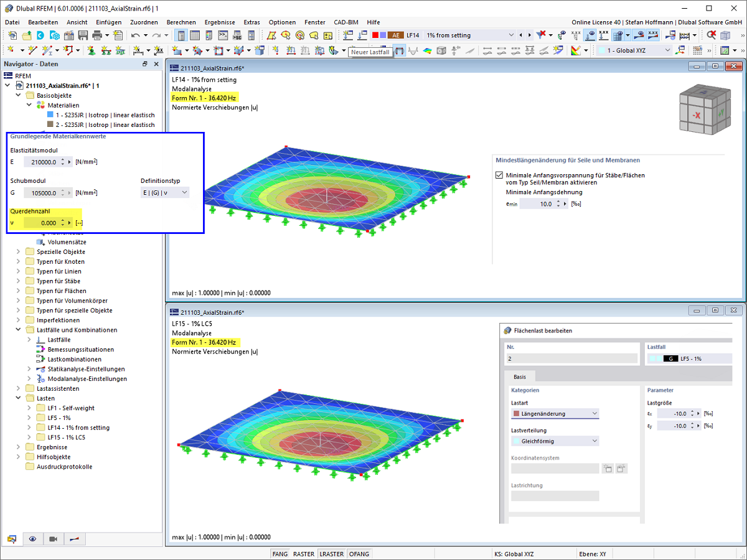This screenshot has height=560, width=747.
Task: Expand the Lastfälle tree node
Action: pos(29,340)
